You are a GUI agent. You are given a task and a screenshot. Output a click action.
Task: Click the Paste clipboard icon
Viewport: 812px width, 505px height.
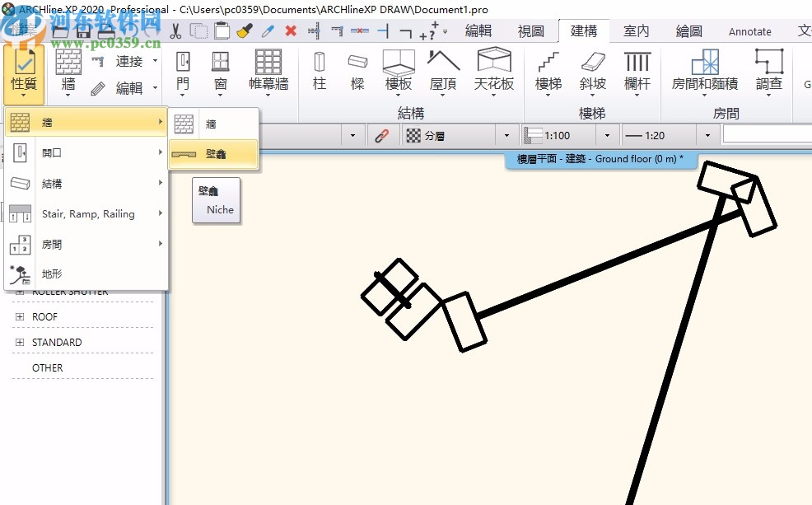pos(222,31)
